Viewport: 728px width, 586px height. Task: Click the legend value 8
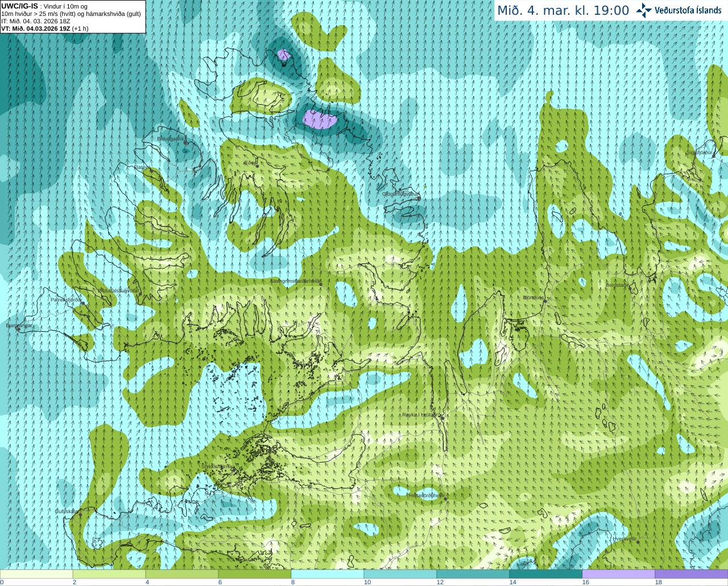[x=292, y=582]
